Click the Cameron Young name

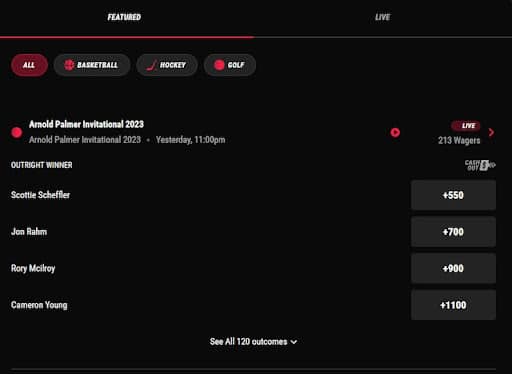[x=39, y=305]
